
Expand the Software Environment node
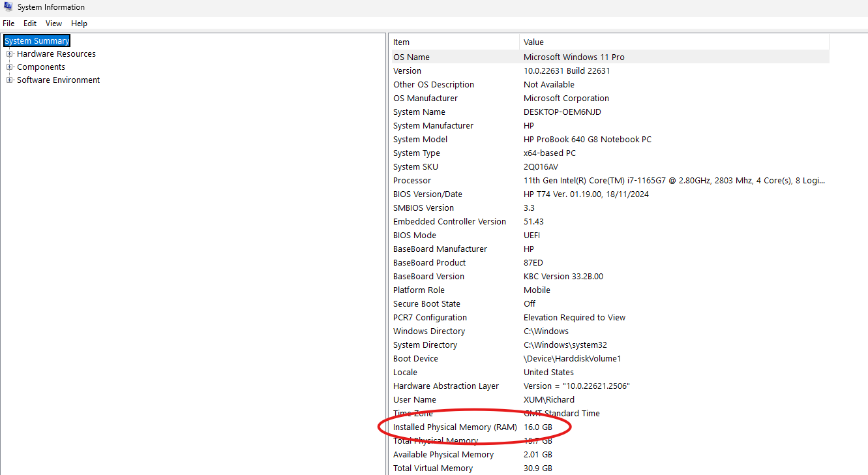pyautogui.click(x=10, y=80)
